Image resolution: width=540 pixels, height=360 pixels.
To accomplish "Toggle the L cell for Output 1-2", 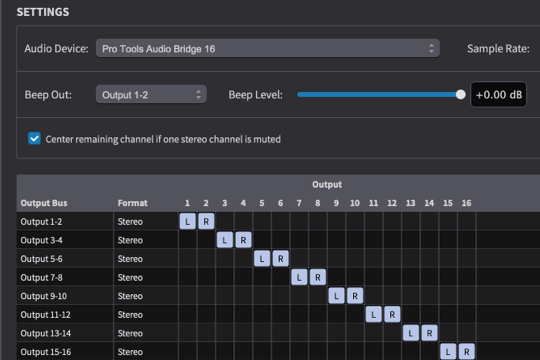I will pyautogui.click(x=187, y=221).
